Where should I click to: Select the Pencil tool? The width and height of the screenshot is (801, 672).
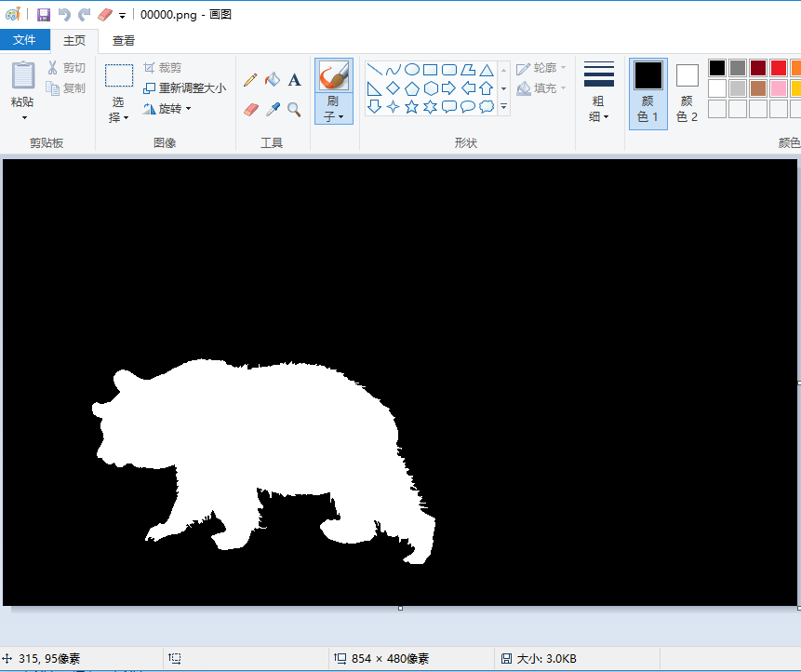coord(250,80)
